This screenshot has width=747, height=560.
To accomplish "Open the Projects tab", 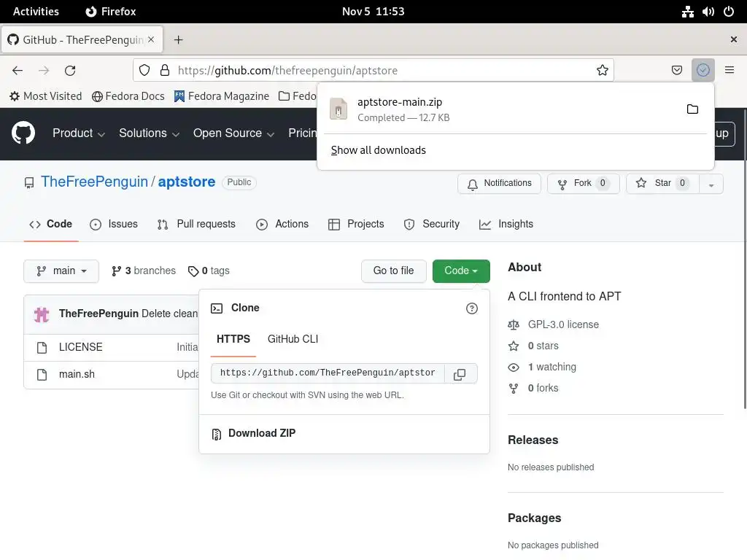I will [x=356, y=225].
